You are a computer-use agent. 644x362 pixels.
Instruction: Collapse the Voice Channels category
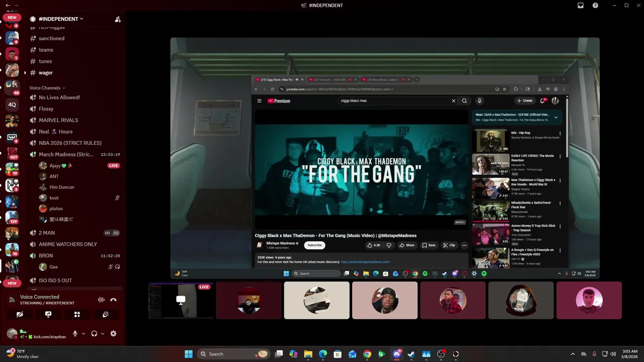click(x=47, y=88)
